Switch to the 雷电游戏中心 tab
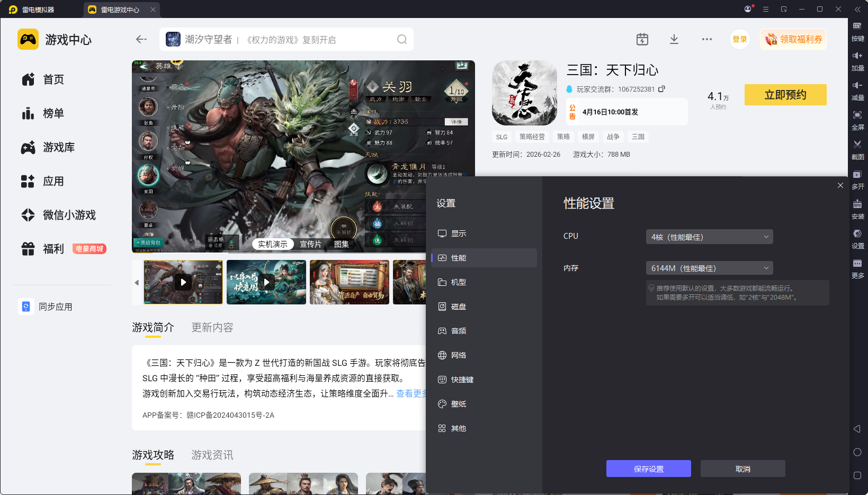This screenshot has width=868, height=495. [x=121, y=10]
